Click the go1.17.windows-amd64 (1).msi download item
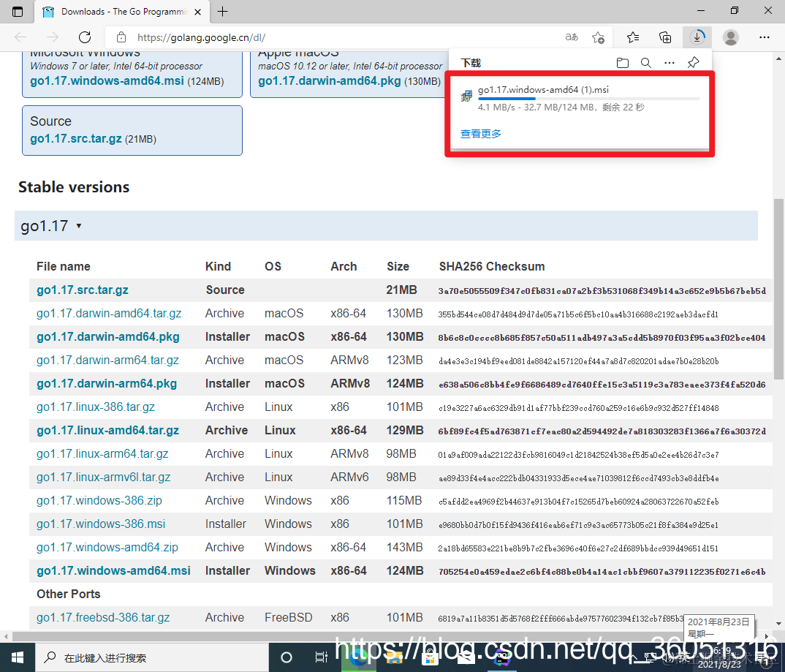This screenshot has width=785, height=672. point(579,98)
